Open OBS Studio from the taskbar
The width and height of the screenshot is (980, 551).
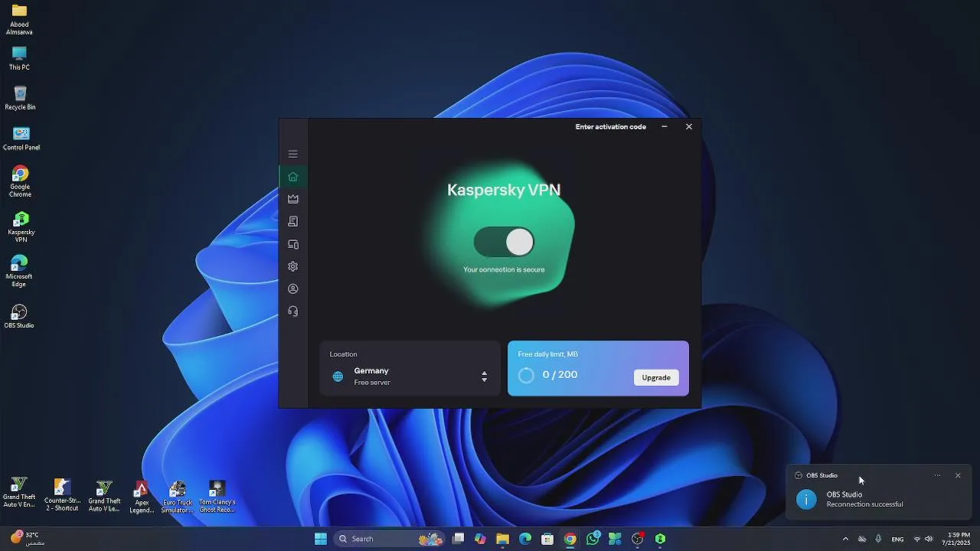(x=638, y=539)
